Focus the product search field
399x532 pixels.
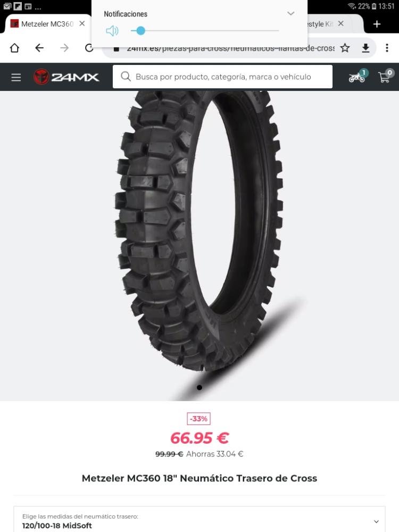tap(222, 77)
